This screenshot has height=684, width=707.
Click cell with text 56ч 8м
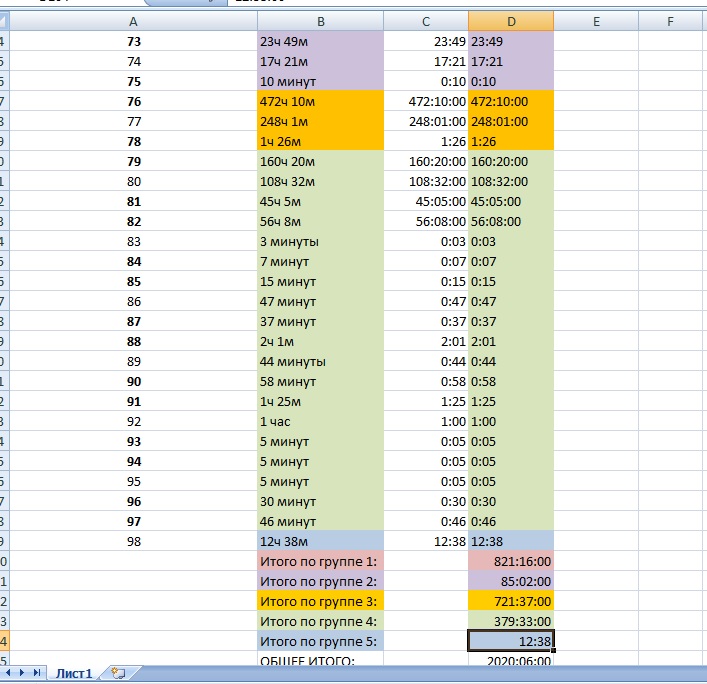(x=321, y=221)
